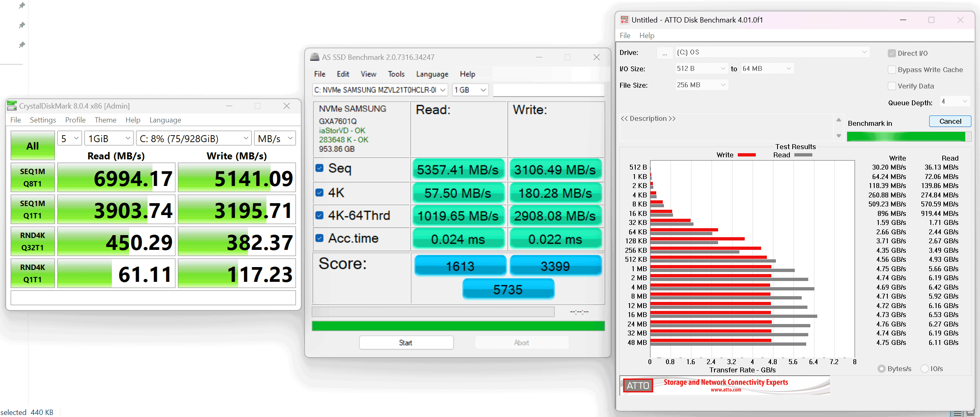
Task: Enable the Verify Data checkbox in ATTO
Action: click(x=891, y=86)
